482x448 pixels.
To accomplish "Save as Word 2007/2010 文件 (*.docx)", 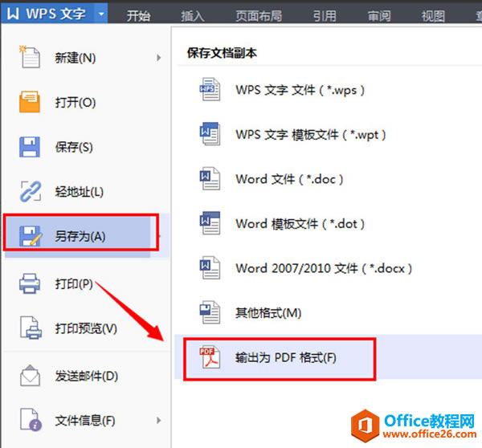I will [x=329, y=268].
